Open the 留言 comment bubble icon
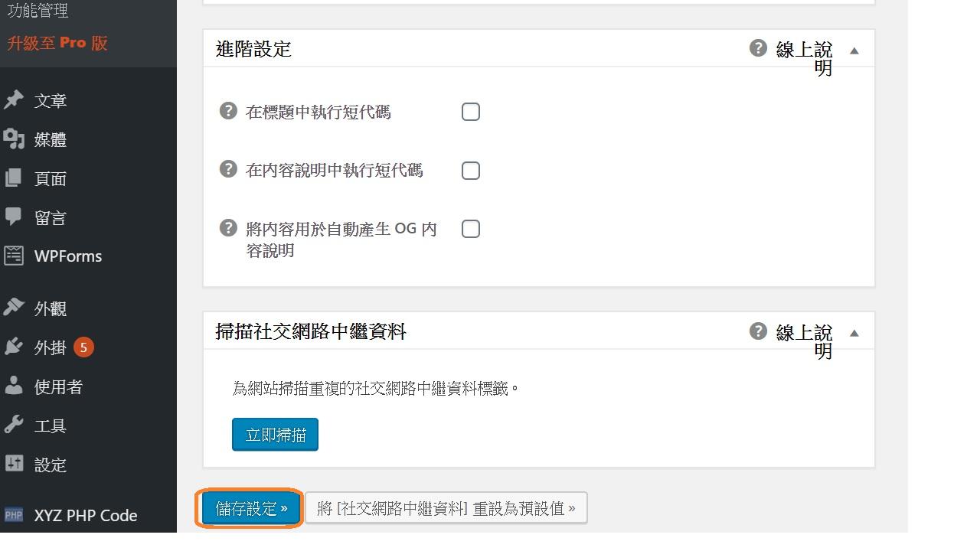The width and height of the screenshot is (980, 551). 14,217
